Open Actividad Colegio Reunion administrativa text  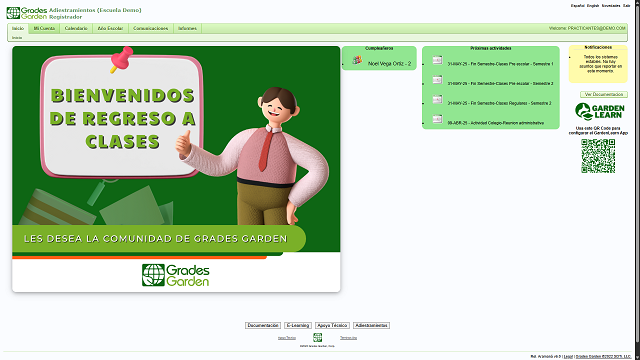(x=496, y=123)
